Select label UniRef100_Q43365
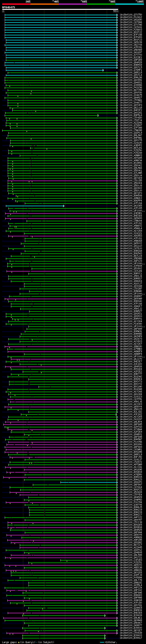The height and width of the screenshot is (644, 146). (x=131, y=206)
